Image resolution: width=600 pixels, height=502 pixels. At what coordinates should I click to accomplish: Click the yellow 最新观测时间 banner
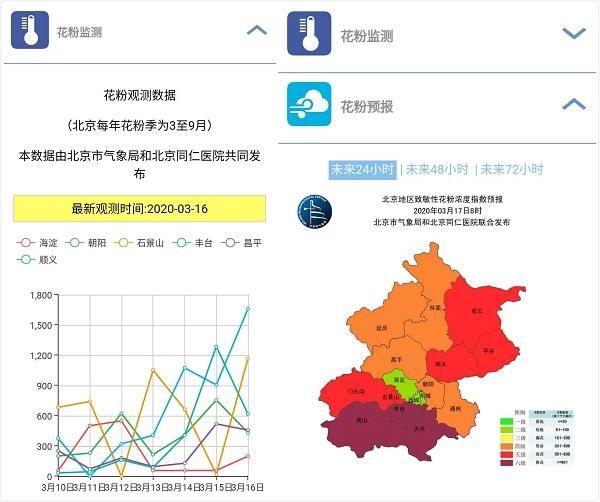140,209
